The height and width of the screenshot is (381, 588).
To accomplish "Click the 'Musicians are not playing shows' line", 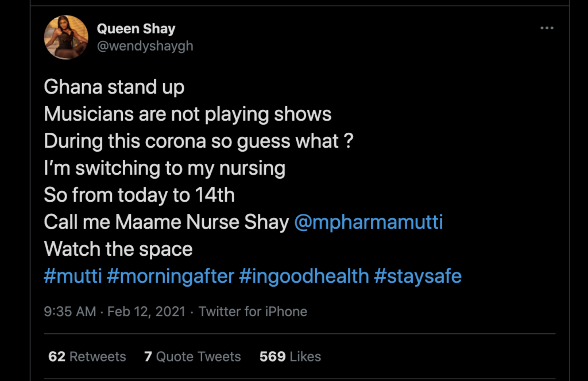I will pyautogui.click(x=188, y=114).
